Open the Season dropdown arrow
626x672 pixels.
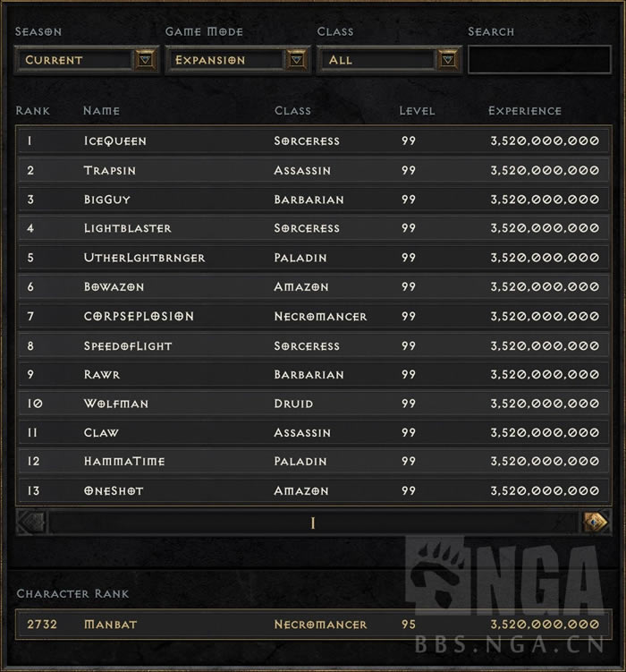tap(146, 60)
